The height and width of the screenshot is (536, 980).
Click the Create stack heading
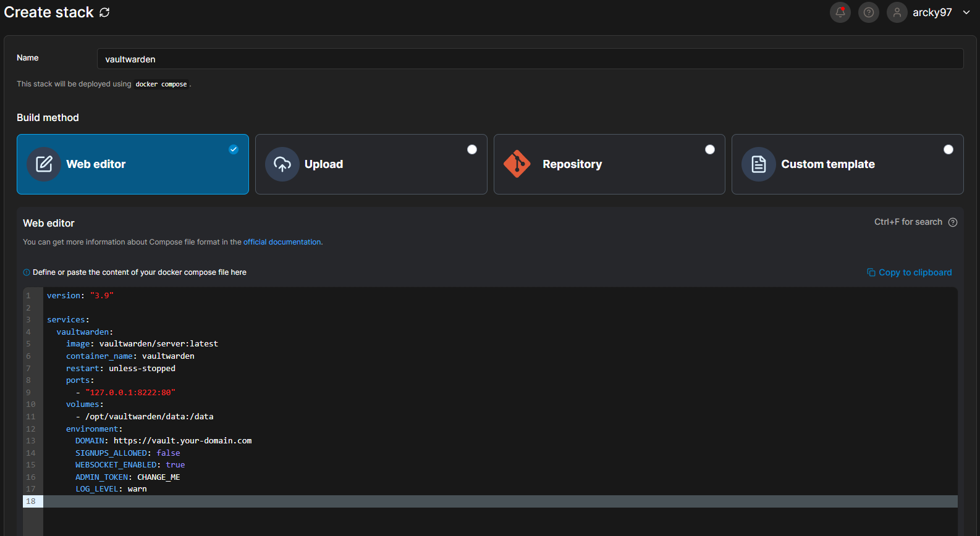pyautogui.click(x=49, y=12)
